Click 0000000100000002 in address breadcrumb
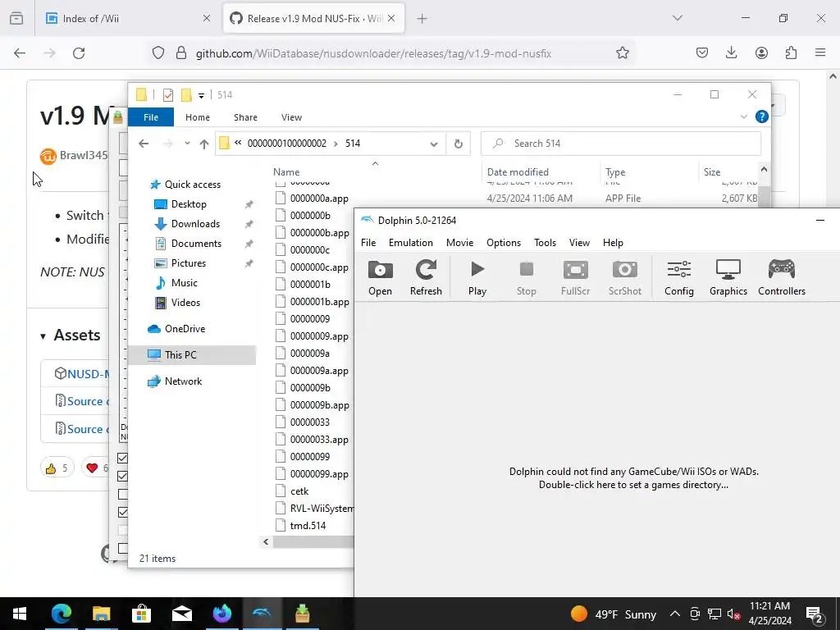 coord(286,144)
